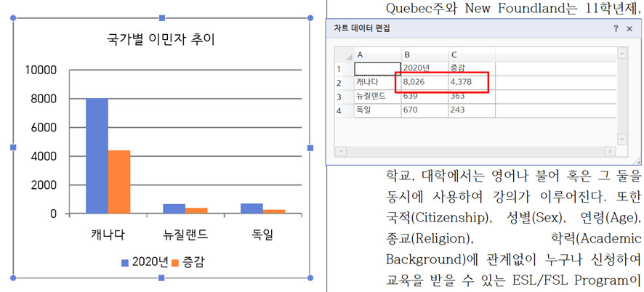The height and width of the screenshot is (292, 644).
Task: Select cell with value 8,026
Action: pos(424,83)
